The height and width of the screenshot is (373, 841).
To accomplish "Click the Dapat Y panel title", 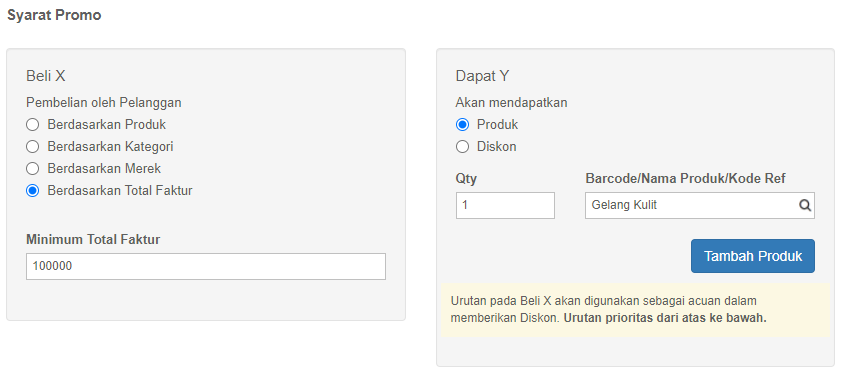I will (482, 76).
